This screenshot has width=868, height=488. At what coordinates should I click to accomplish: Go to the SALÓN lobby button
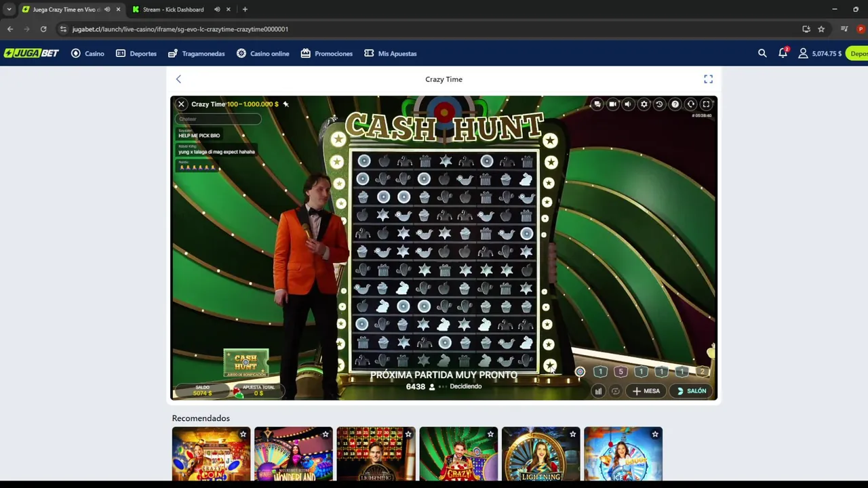[x=692, y=391]
